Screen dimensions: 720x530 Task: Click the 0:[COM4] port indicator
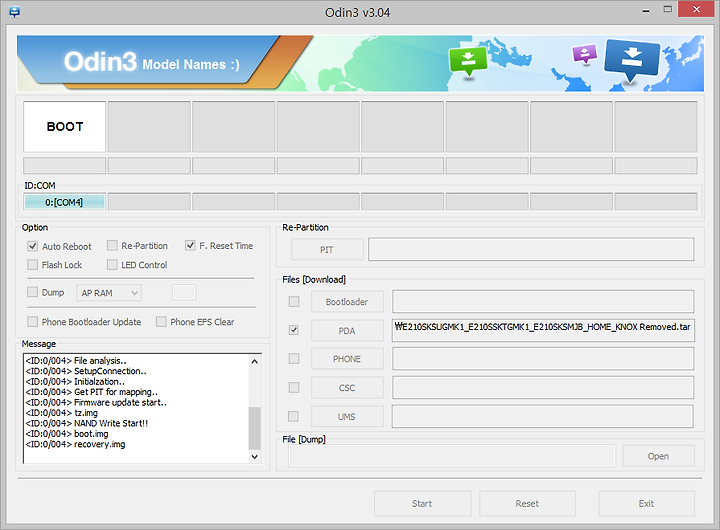tap(64, 202)
